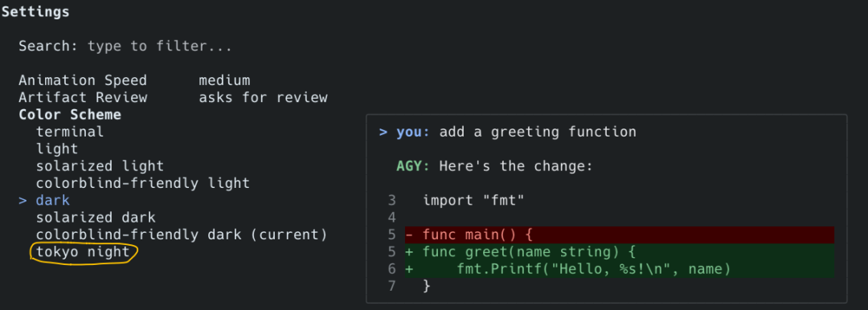Click the selection arrow beside dark
The height and width of the screenshot is (310, 868).
23,201
